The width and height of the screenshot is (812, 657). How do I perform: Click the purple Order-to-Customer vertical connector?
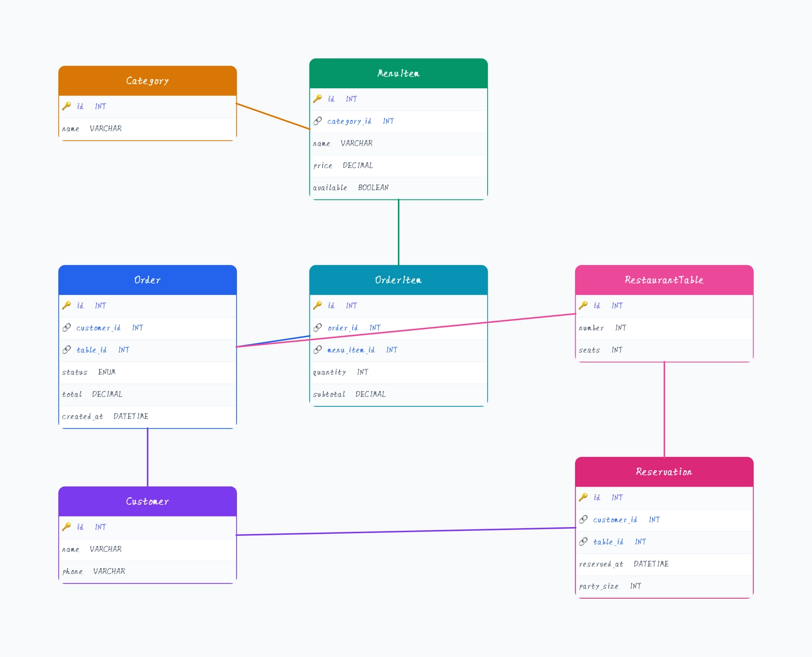pos(148,457)
